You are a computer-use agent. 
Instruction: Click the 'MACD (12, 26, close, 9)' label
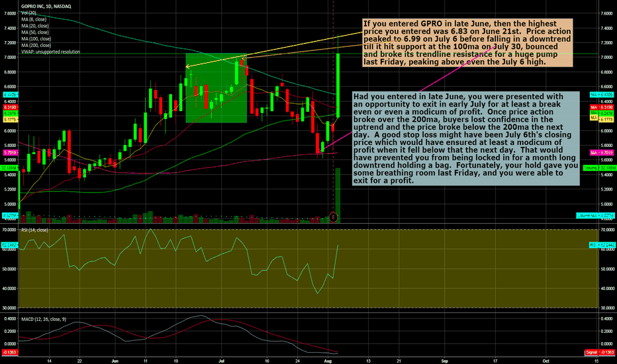pos(44,319)
